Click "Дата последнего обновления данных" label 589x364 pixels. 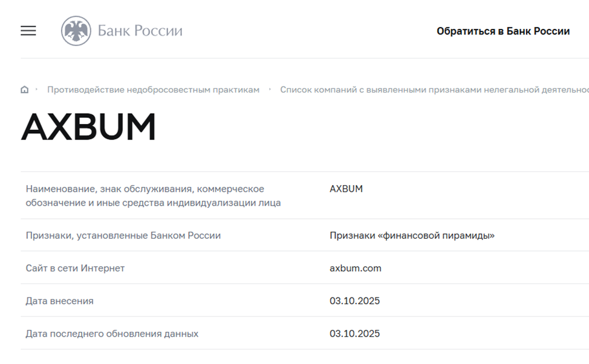[112, 333]
